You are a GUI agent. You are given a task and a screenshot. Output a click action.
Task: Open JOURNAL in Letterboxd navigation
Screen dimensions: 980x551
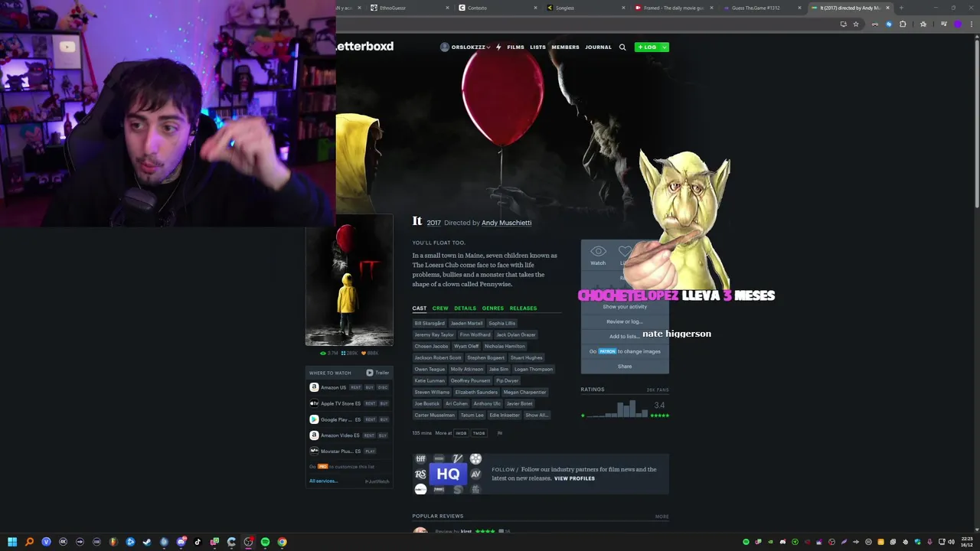click(x=598, y=47)
